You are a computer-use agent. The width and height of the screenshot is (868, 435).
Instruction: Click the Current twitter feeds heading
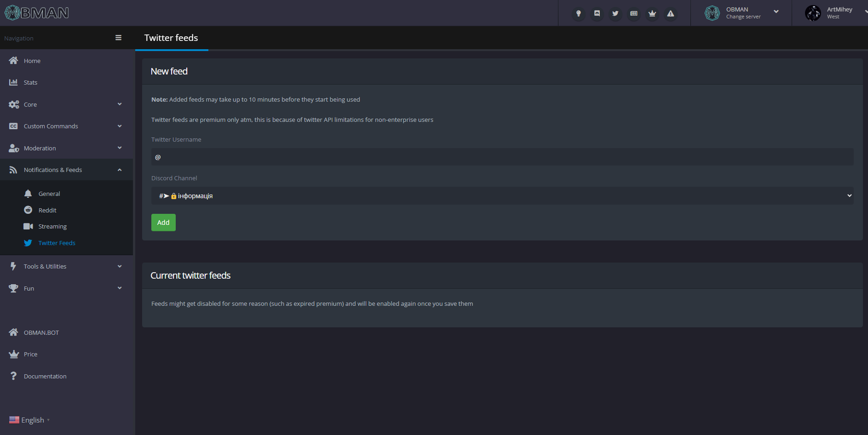click(x=190, y=275)
